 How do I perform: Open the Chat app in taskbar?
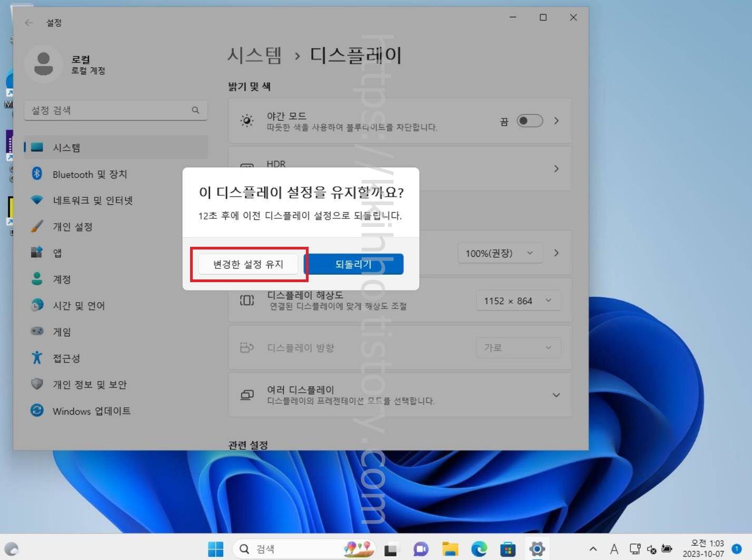(x=420, y=549)
